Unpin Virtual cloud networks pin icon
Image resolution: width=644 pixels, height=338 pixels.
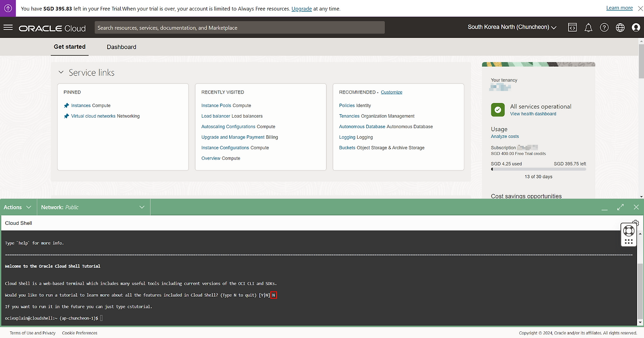(x=66, y=116)
